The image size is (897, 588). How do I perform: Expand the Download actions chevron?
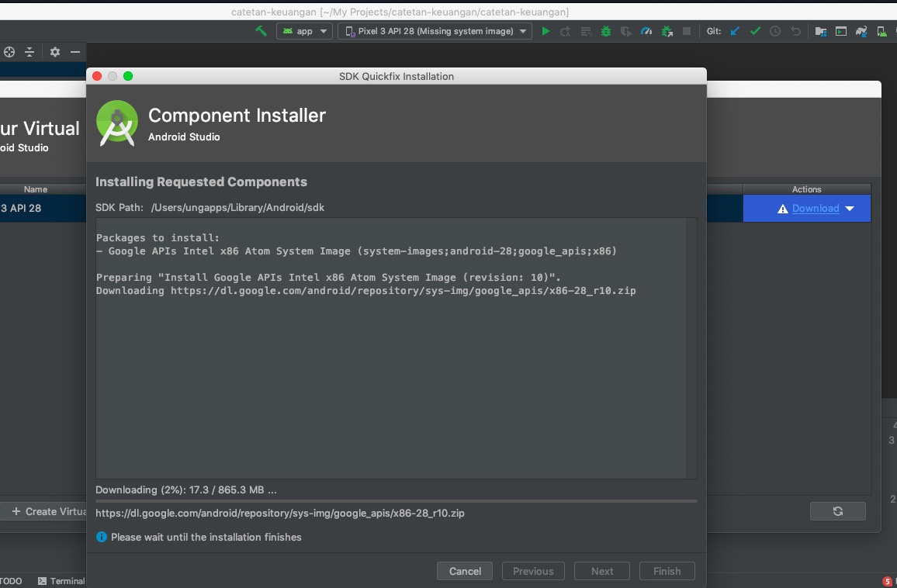[x=851, y=208]
